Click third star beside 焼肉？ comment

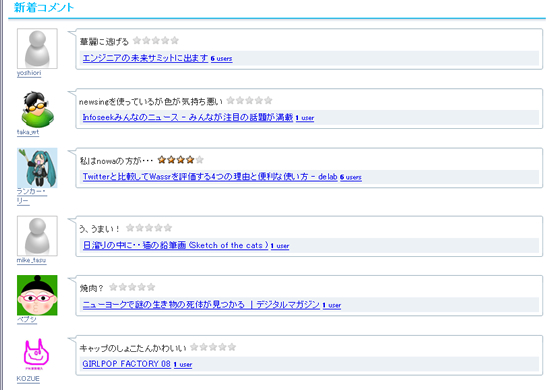click(x=132, y=287)
